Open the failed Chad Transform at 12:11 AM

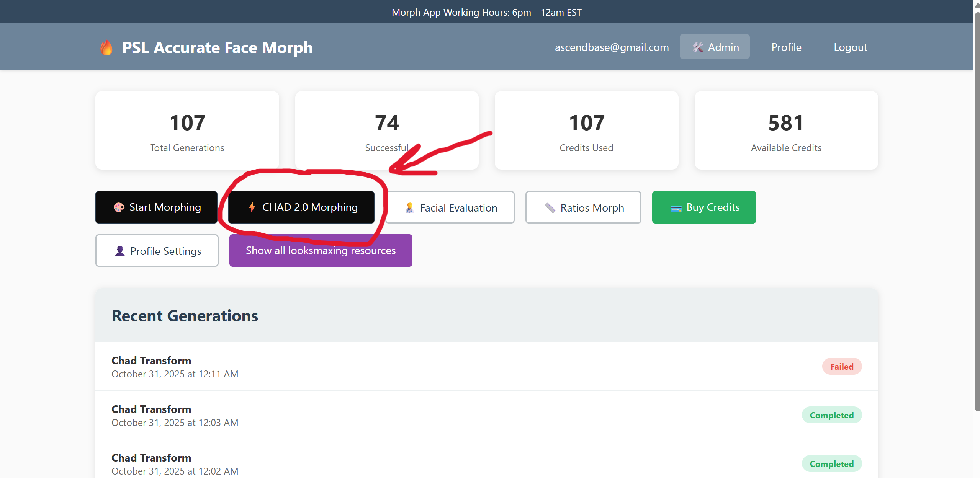(151, 361)
